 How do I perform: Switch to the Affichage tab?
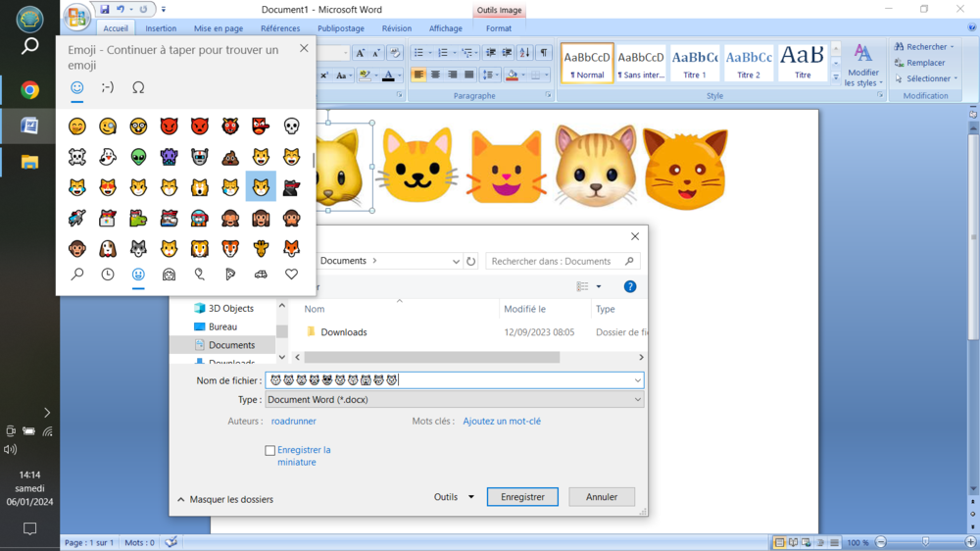(445, 28)
